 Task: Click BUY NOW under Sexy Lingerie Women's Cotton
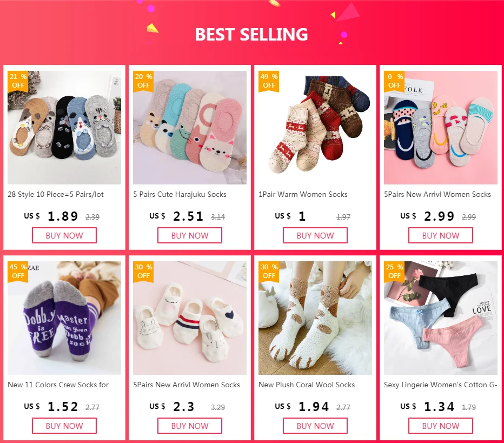(x=441, y=426)
